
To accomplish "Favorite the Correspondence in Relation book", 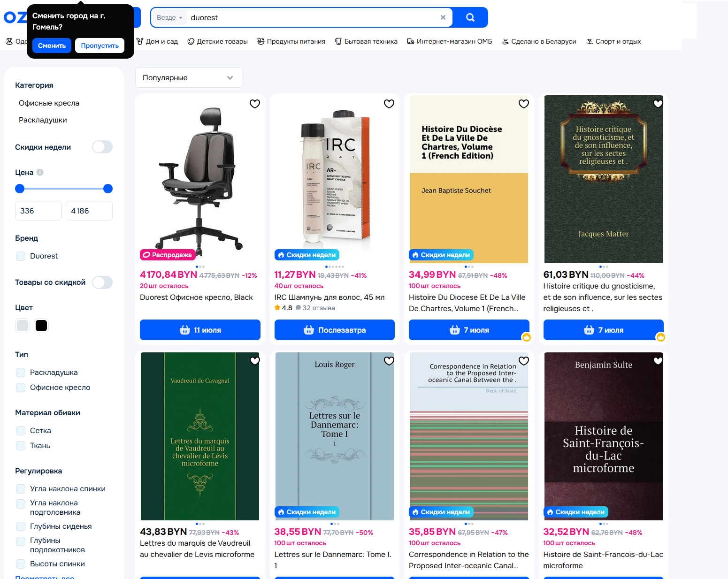I will point(524,361).
